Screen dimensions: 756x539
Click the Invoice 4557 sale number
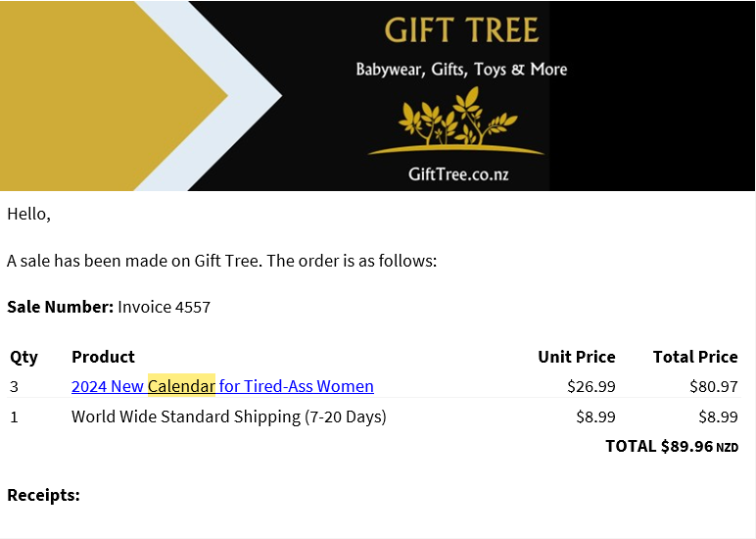click(x=165, y=307)
